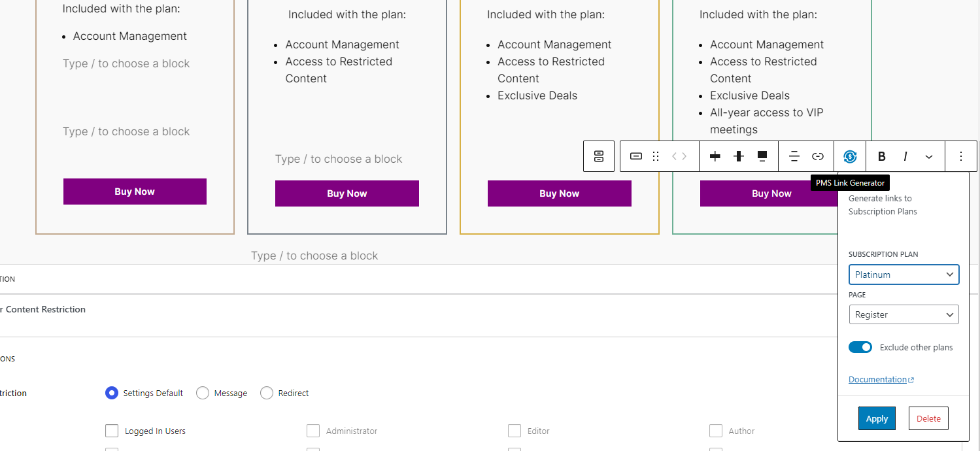Click the Apply button
This screenshot has width=980, height=451.
[x=877, y=418]
